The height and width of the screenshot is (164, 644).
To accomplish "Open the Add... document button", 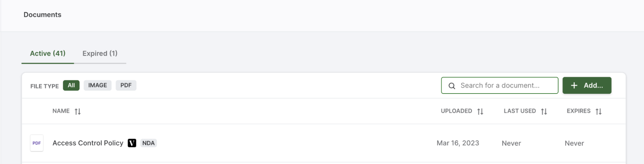I will pyautogui.click(x=587, y=86).
